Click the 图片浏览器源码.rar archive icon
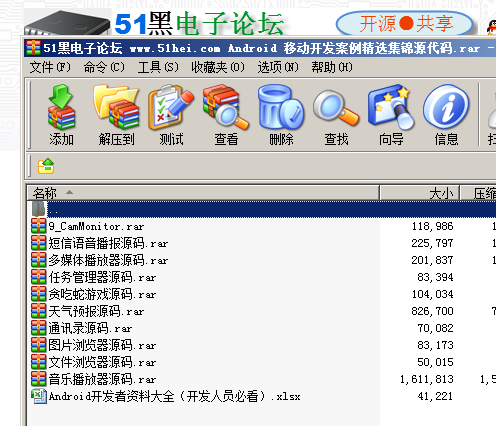The height and width of the screenshot is (426, 496). pyautogui.click(x=38, y=345)
